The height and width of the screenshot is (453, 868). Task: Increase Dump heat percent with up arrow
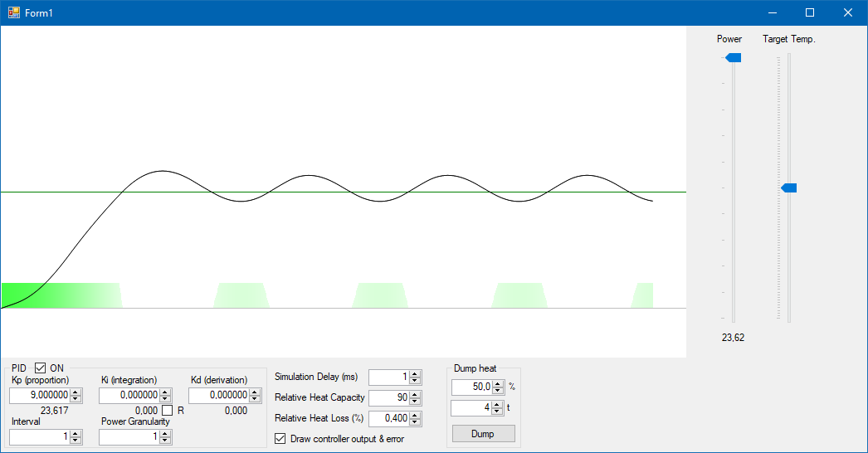pyautogui.click(x=498, y=383)
